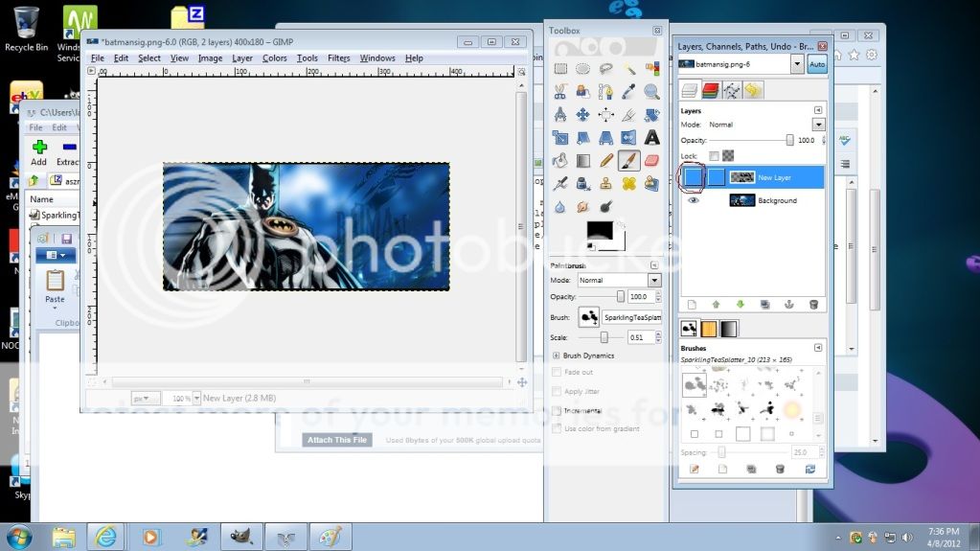The image size is (980, 551).
Task: Select the Crop tool
Action: click(628, 114)
